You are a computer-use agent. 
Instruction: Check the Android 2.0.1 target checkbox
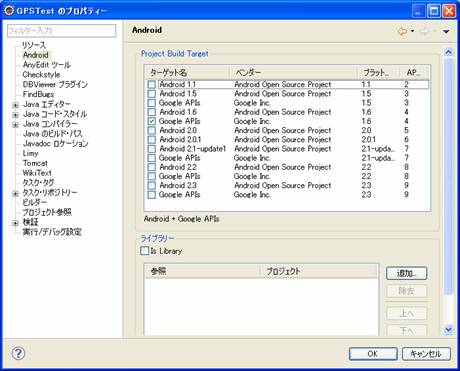click(152, 139)
